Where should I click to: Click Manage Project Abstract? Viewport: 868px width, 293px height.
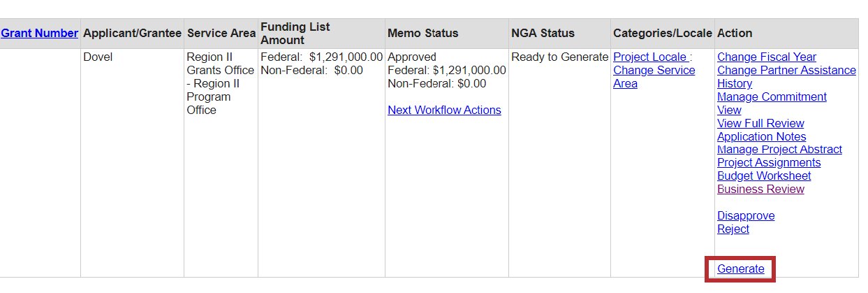[779, 150]
